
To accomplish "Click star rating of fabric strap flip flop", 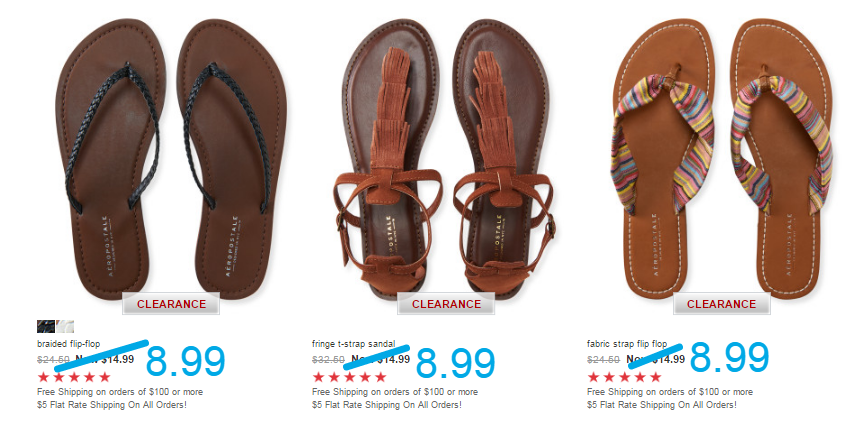I will 624,376.
